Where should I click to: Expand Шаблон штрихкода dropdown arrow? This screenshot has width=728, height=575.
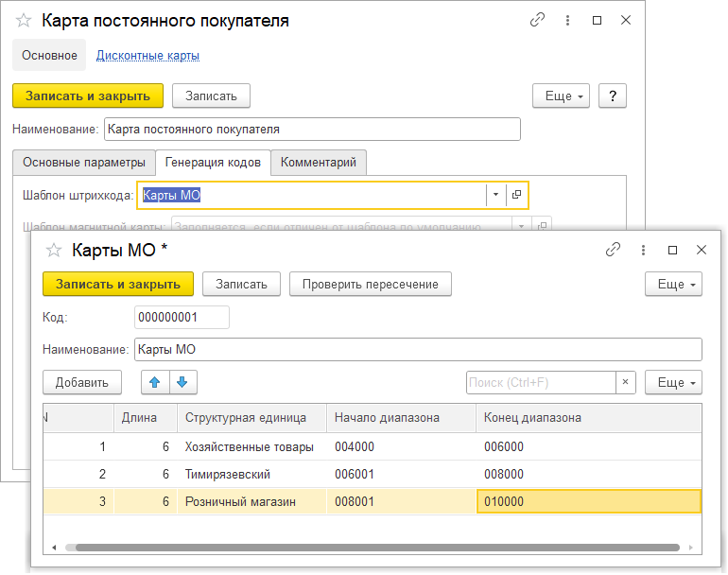point(495,195)
